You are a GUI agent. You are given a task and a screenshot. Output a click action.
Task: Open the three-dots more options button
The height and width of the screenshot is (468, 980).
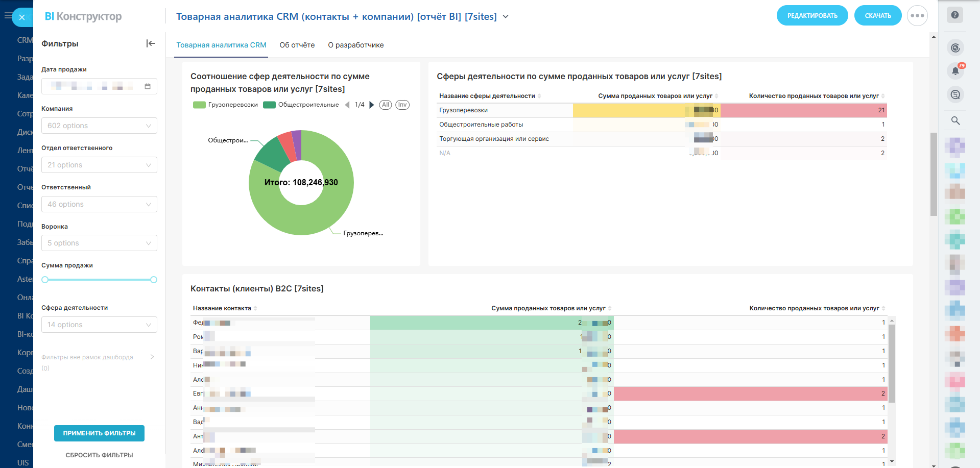[917, 15]
